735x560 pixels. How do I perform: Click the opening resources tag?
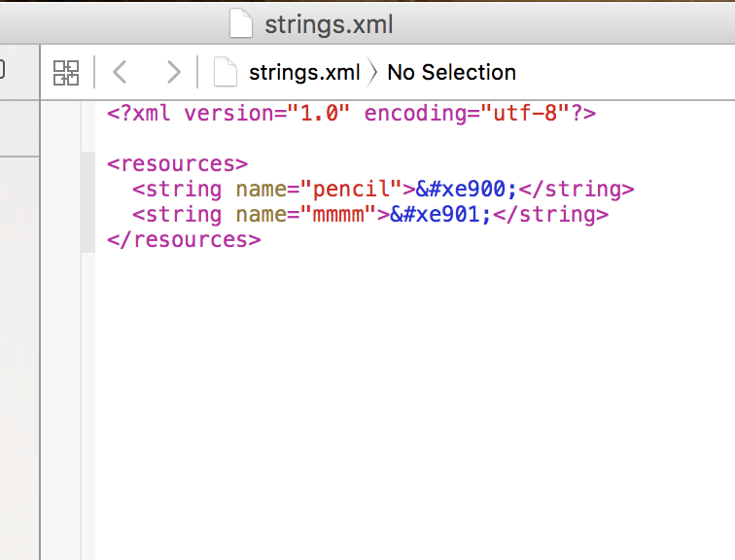tap(177, 163)
